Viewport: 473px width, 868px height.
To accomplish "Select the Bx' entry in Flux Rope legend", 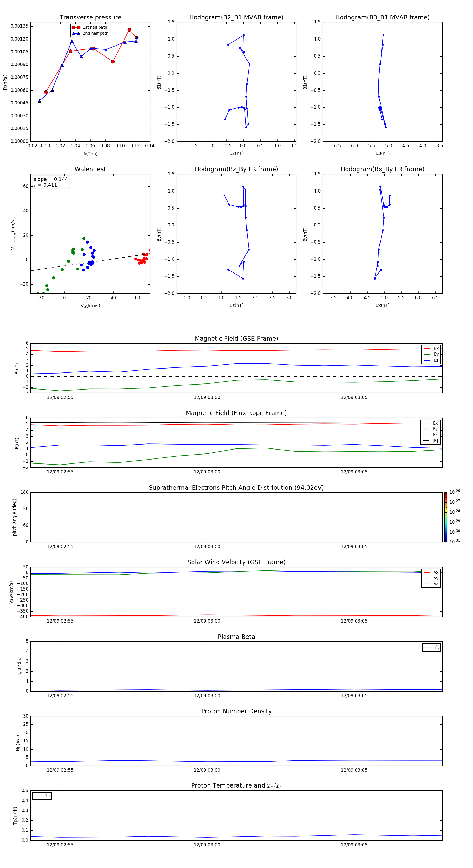I will (431, 423).
